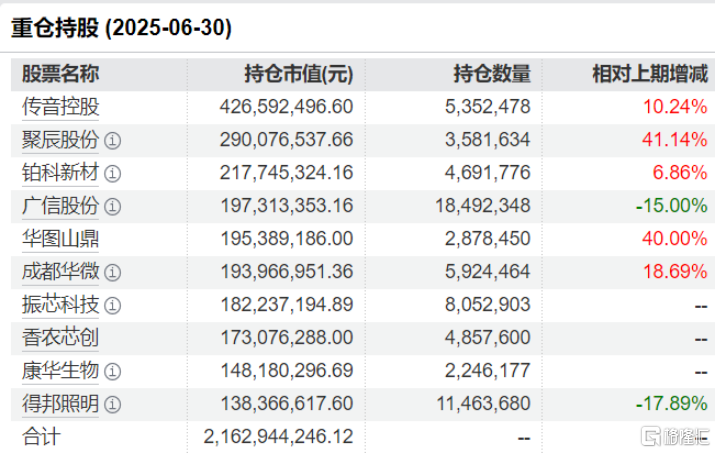Open the 华图山鼎 stock link
Screen dimensions: 716x453
tap(61, 239)
